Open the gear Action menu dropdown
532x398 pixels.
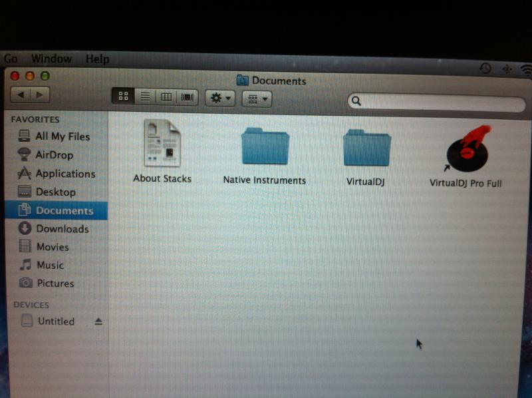coord(220,99)
